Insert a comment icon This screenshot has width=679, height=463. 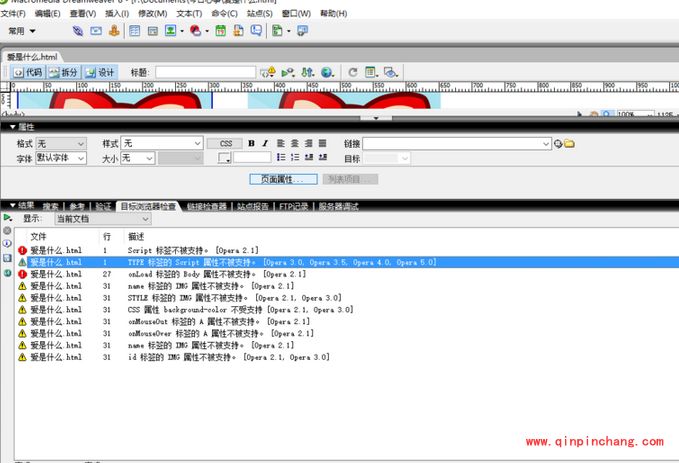[256, 31]
